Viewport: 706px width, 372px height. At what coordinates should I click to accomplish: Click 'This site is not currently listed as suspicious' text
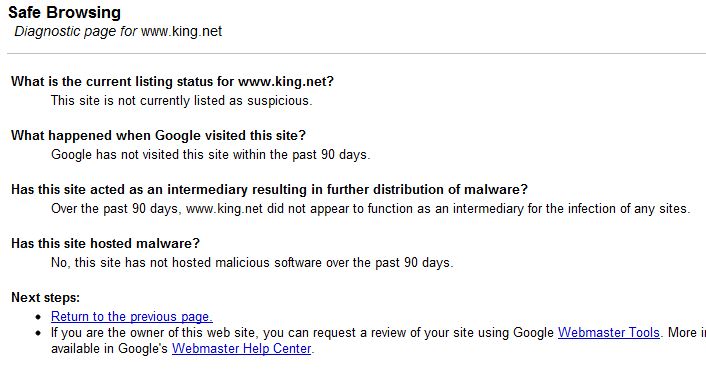click(181, 100)
